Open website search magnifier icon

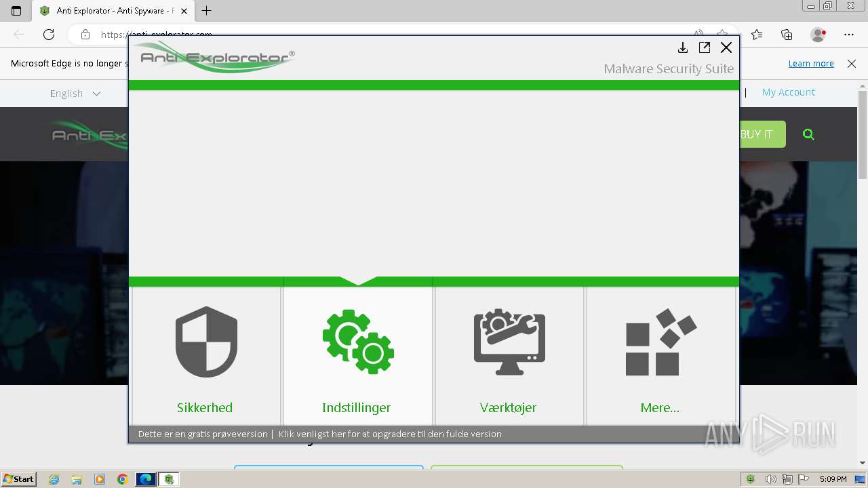[x=808, y=134]
